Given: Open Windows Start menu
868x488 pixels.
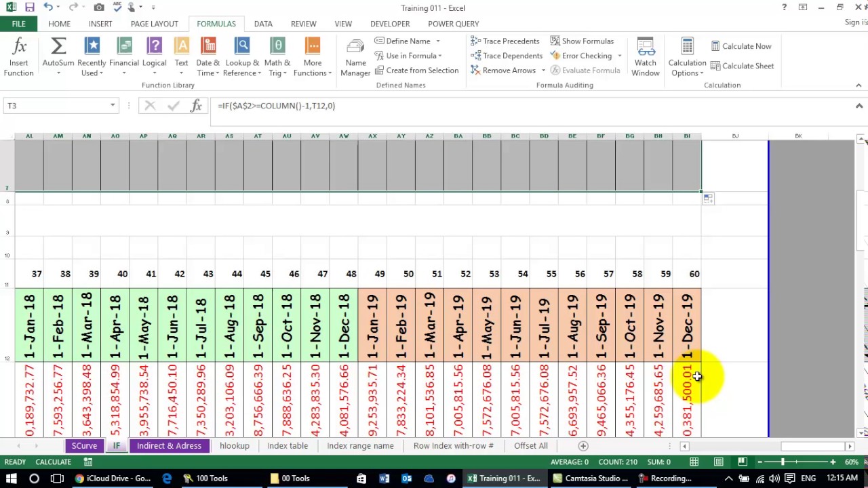Looking at the screenshot, I should [12, 479].
